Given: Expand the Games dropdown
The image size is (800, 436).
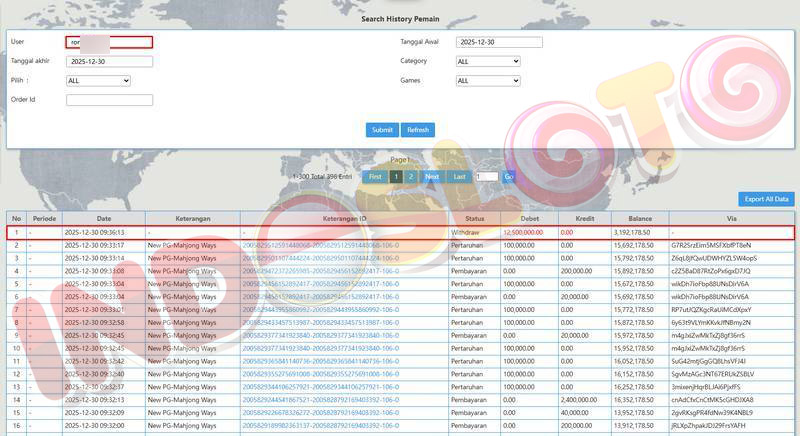Looking at the screenshot, I should (x=498, y=80).
